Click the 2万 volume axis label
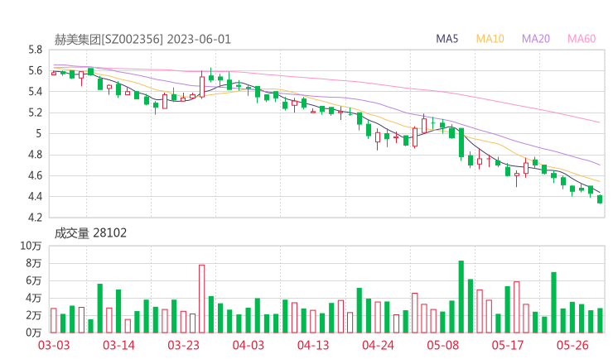 [34, 315]
